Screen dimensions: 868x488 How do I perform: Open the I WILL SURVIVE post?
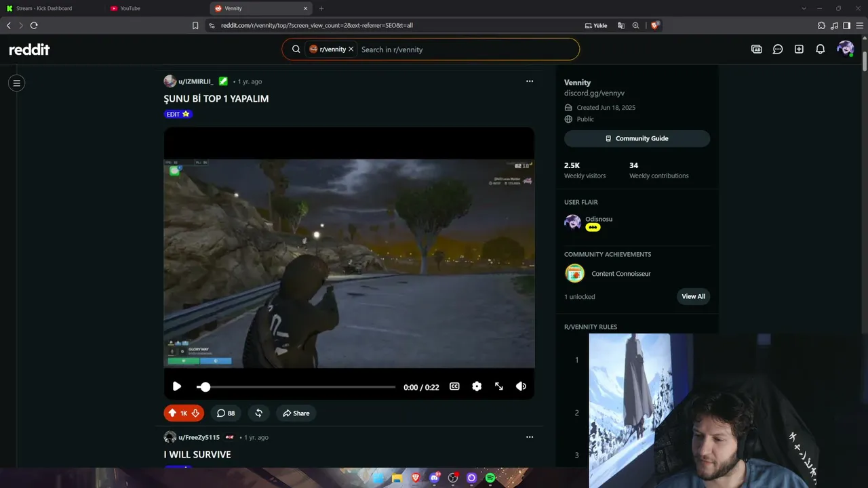click(197, 455)
